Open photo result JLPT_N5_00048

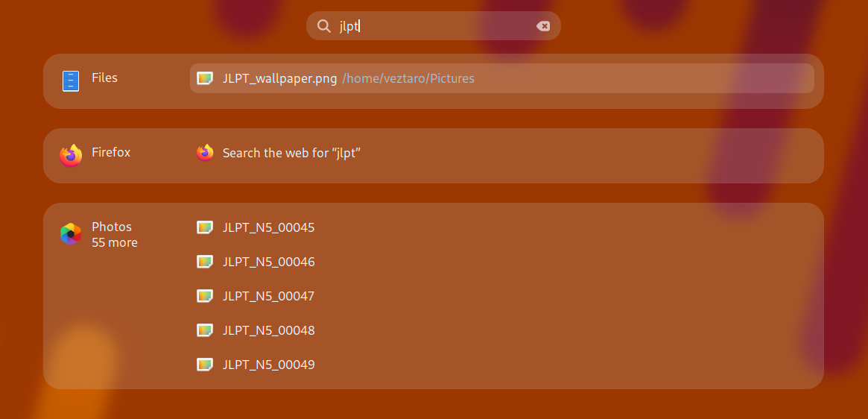click(x=268, y=330)
